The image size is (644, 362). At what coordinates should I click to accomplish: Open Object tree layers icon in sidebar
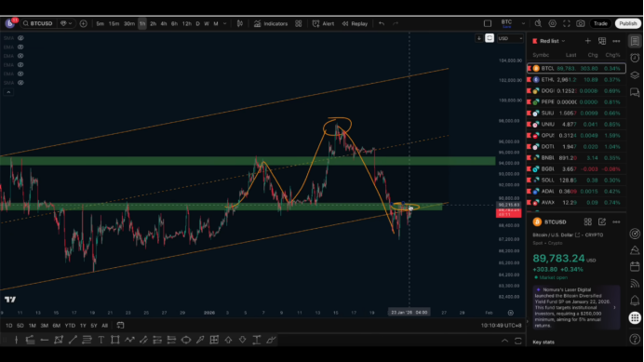point(635,75)
